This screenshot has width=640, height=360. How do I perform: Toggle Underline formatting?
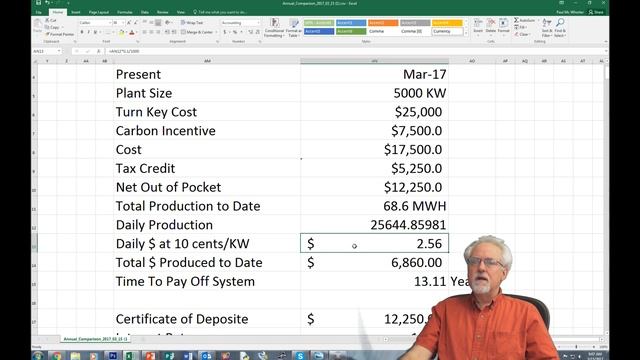(x=95, y=32)
